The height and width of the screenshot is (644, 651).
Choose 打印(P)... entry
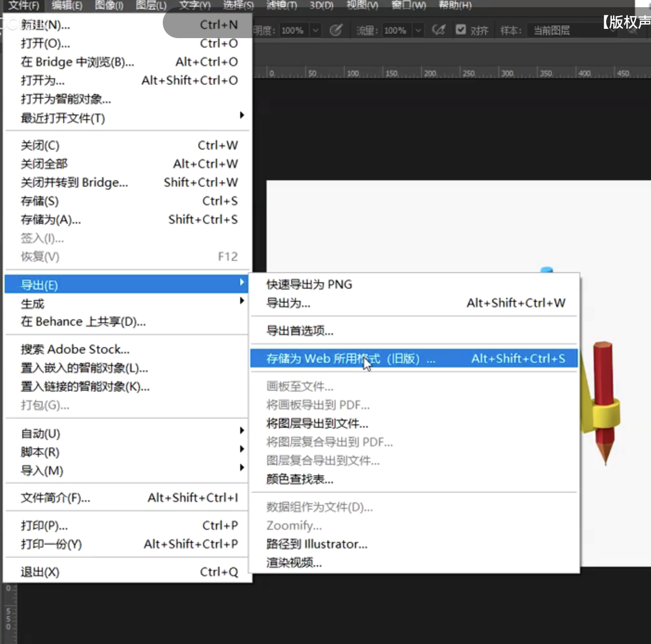[x=126, y=526]
